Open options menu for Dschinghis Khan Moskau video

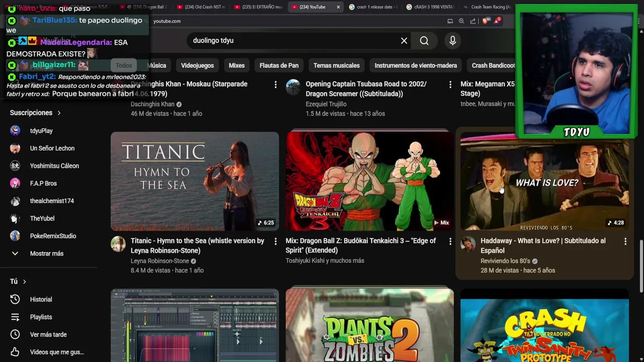[275, 85]
